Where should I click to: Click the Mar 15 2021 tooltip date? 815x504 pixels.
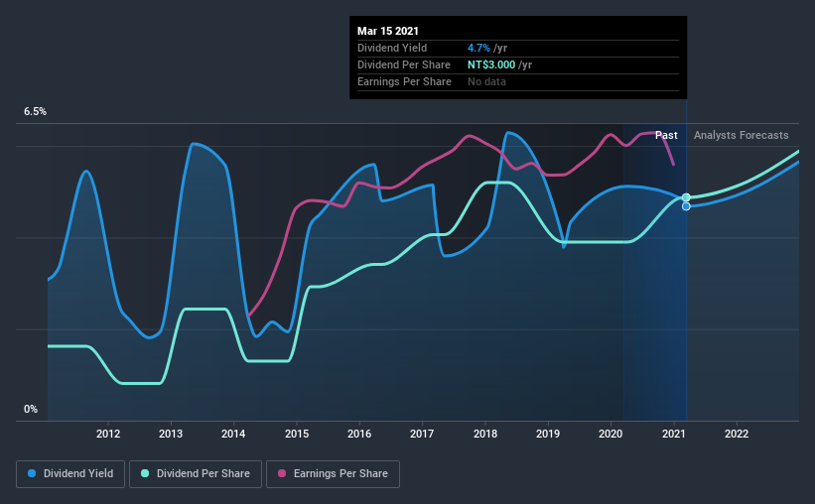388,31
